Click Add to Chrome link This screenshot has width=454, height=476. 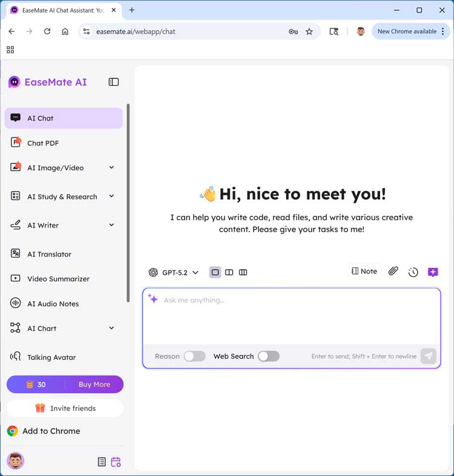tap(44, 431)
